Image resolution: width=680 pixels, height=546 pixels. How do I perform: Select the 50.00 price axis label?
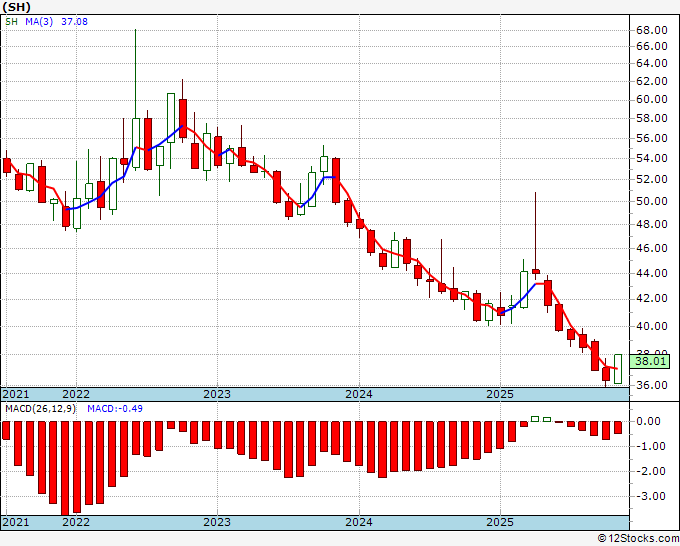(x=651, y=201)
